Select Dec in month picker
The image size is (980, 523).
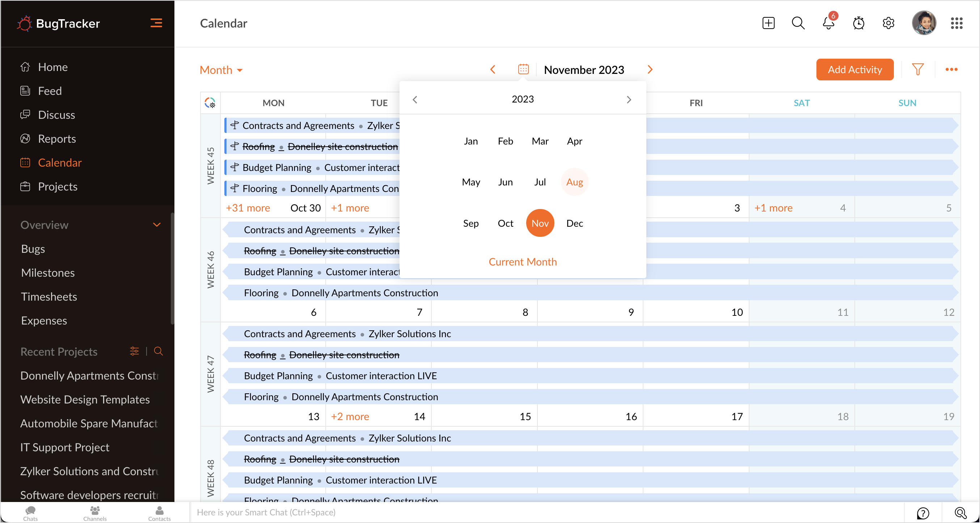[574, 223]
